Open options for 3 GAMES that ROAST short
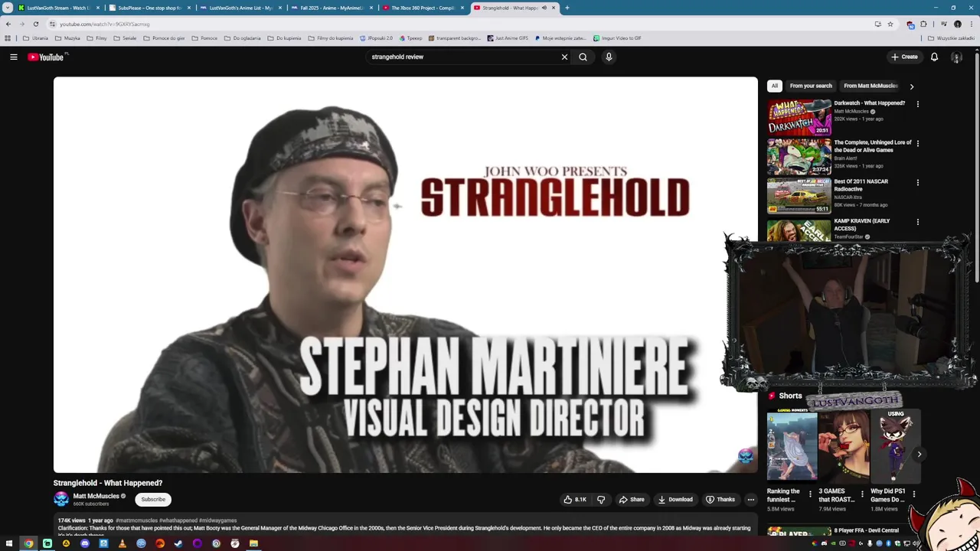The width and height of the screenshot is (980, 551). (x=862, y=494)
